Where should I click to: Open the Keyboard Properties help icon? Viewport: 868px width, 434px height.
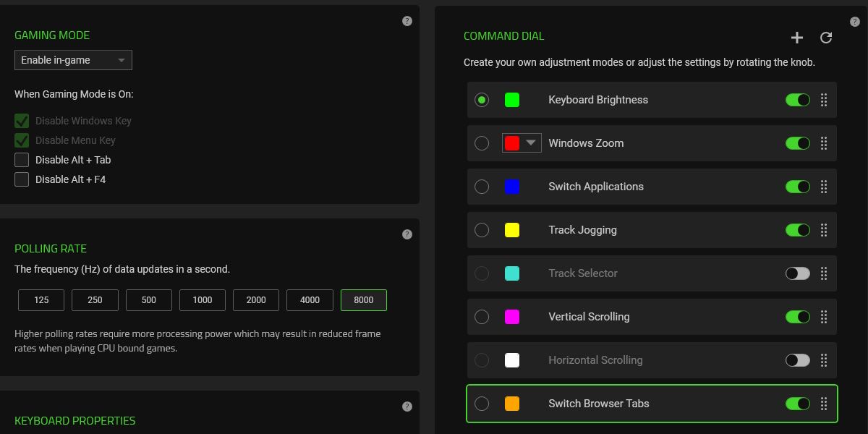(407, 407)
